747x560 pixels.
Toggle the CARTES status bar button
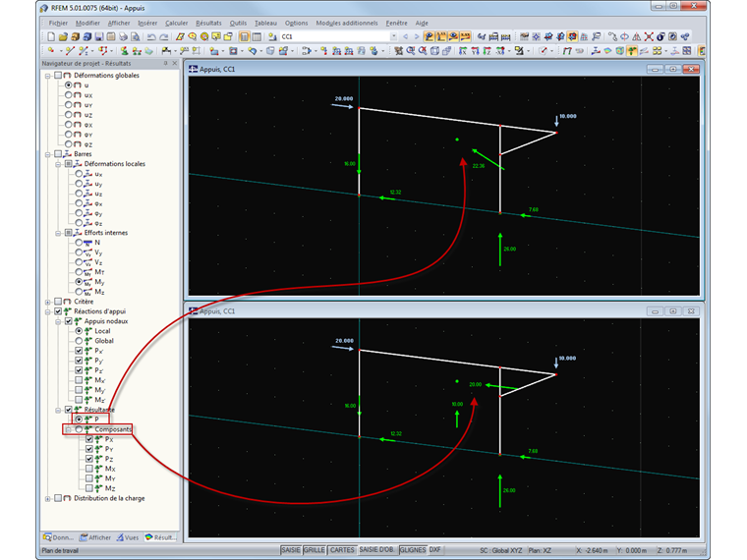(x=342, y=550)
